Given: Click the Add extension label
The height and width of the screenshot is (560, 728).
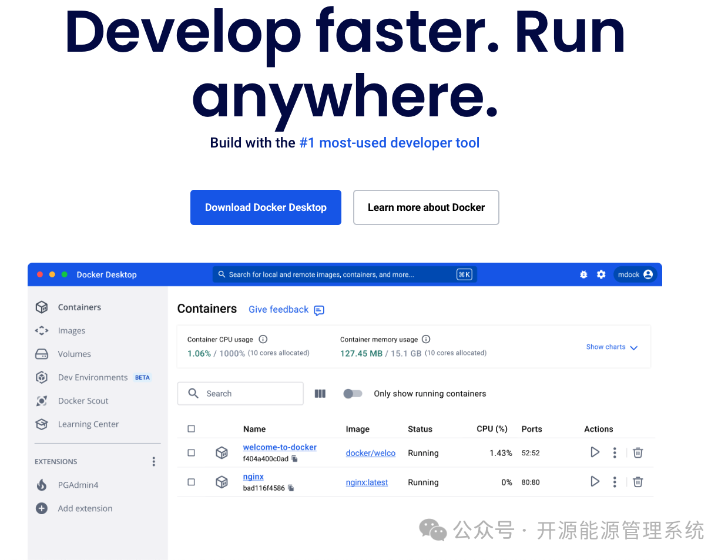Looking at the screenshot, I should pos(85,508).
